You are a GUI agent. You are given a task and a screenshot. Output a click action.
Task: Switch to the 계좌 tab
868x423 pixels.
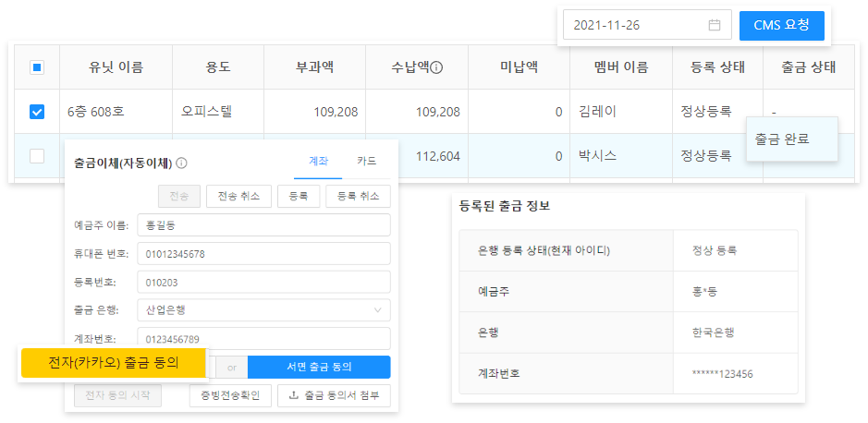pos(318,162)
